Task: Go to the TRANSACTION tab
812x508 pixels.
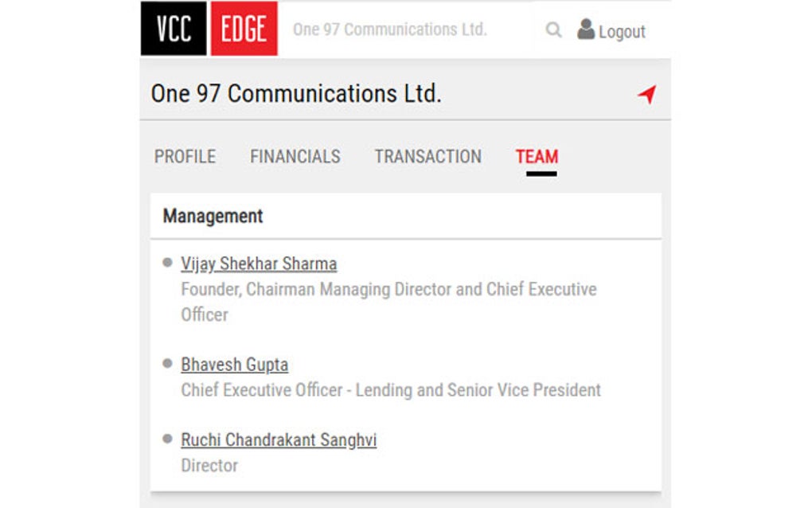Action: tap(427, 157)
